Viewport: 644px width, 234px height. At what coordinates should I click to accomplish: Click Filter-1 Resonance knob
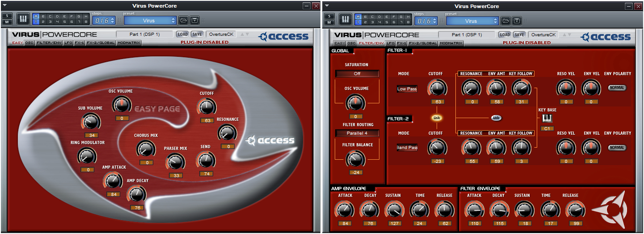[x=470, y=88]
